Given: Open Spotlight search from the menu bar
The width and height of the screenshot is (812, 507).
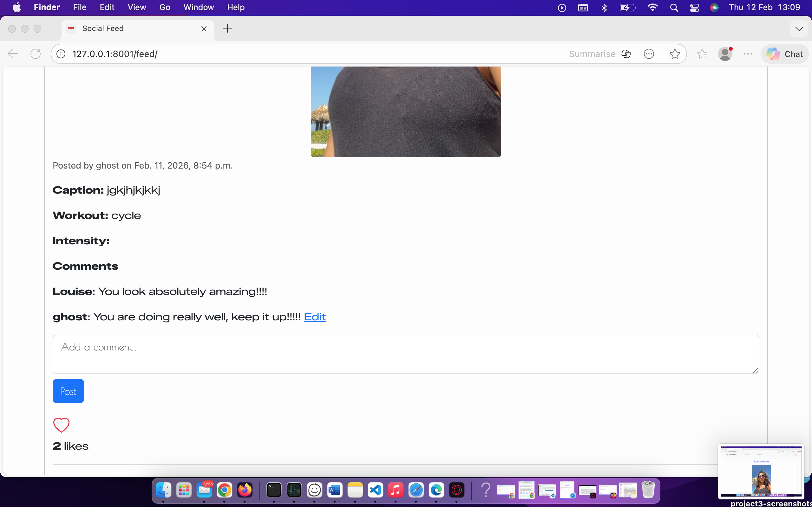Looking at the screenshot, I should tap(674, 7).
